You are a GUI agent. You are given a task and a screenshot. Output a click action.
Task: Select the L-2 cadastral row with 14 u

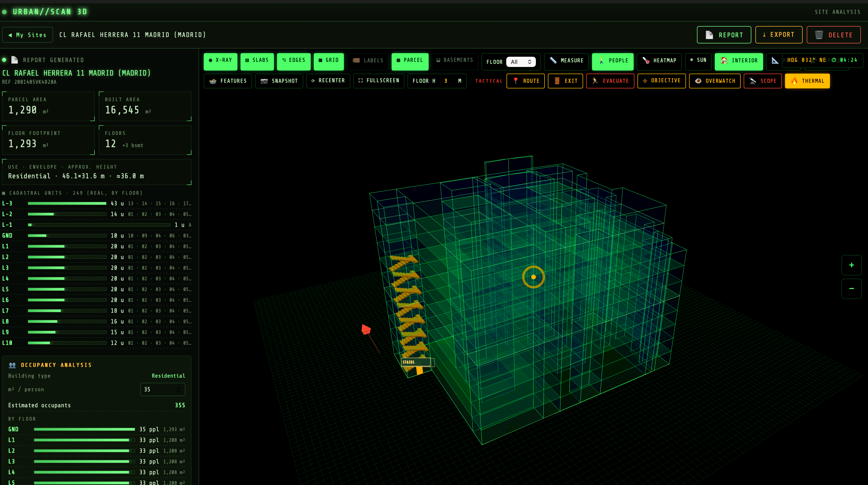coord(97,214)
